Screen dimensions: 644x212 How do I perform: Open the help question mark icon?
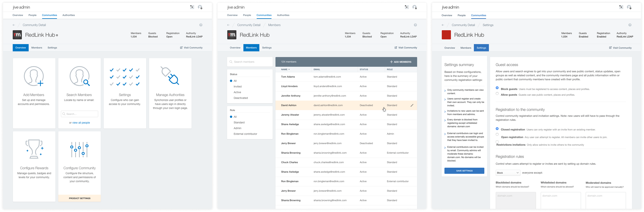tap(200, 25)
